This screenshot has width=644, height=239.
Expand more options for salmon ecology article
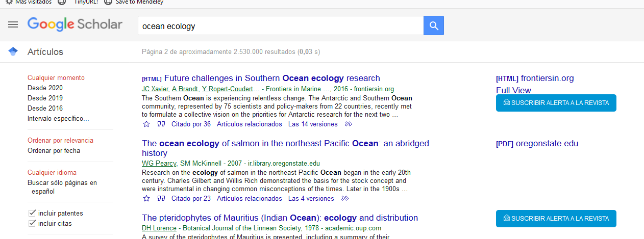345,198
